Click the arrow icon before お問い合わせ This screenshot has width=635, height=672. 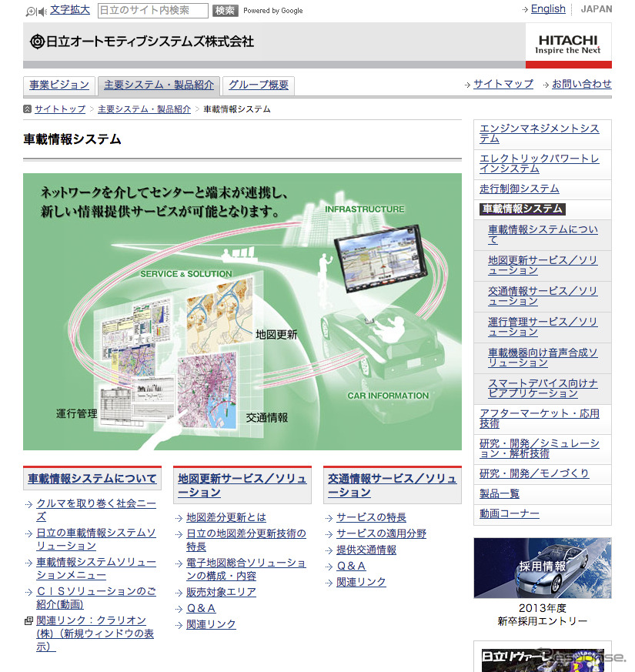coord(546,85)
